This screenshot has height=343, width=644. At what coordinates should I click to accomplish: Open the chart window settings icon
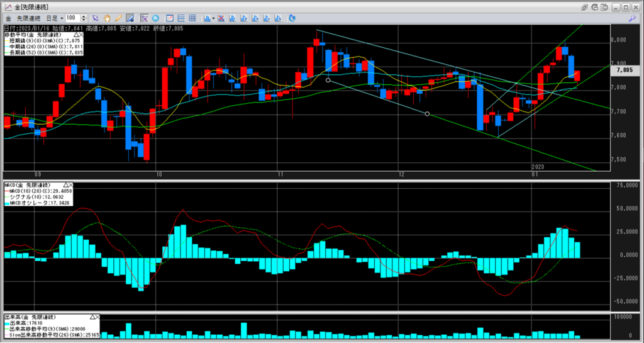[x=170, y=18]
